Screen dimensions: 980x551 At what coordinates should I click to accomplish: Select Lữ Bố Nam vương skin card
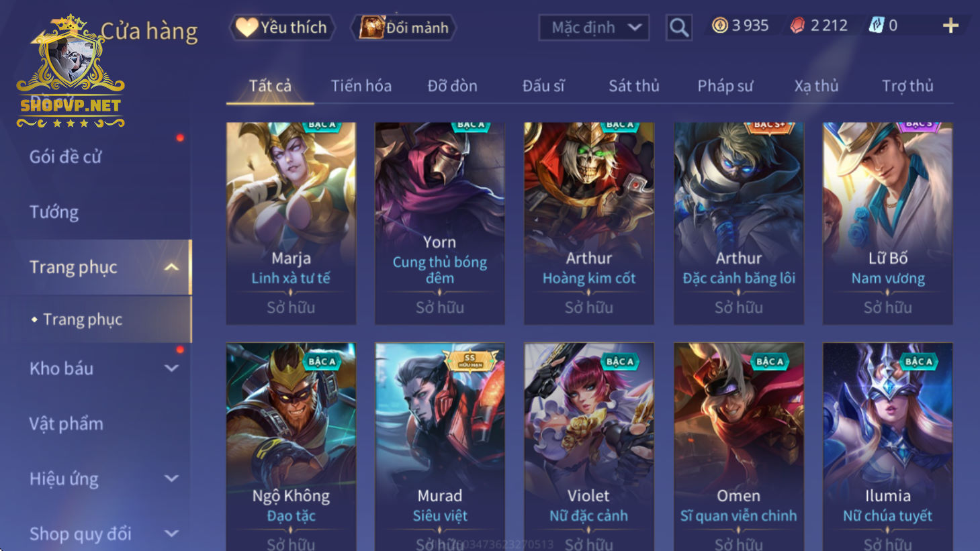pos(888,223)
